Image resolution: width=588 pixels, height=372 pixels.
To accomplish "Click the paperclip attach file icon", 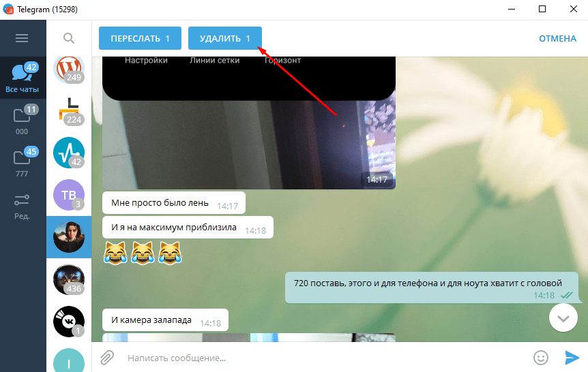I will pyautogui.click(x=107, y=357).
